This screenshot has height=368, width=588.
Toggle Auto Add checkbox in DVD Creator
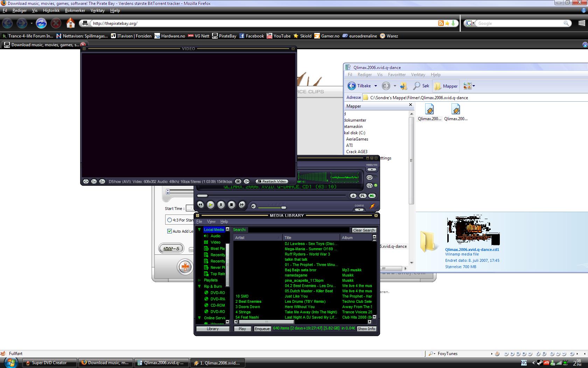[169, 231]
